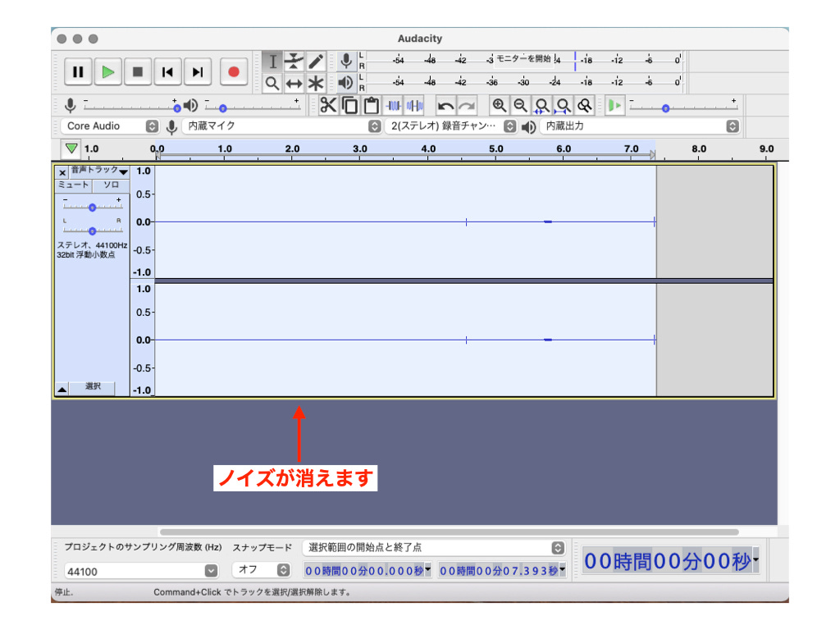Adjust the track gain slider
Screen dimensions: 840x630
[92, 207]
